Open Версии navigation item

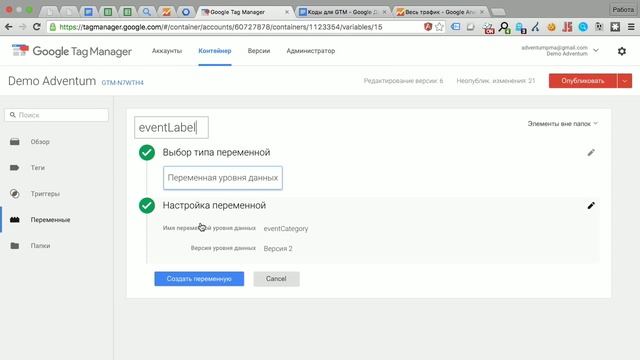coord(259,51)
